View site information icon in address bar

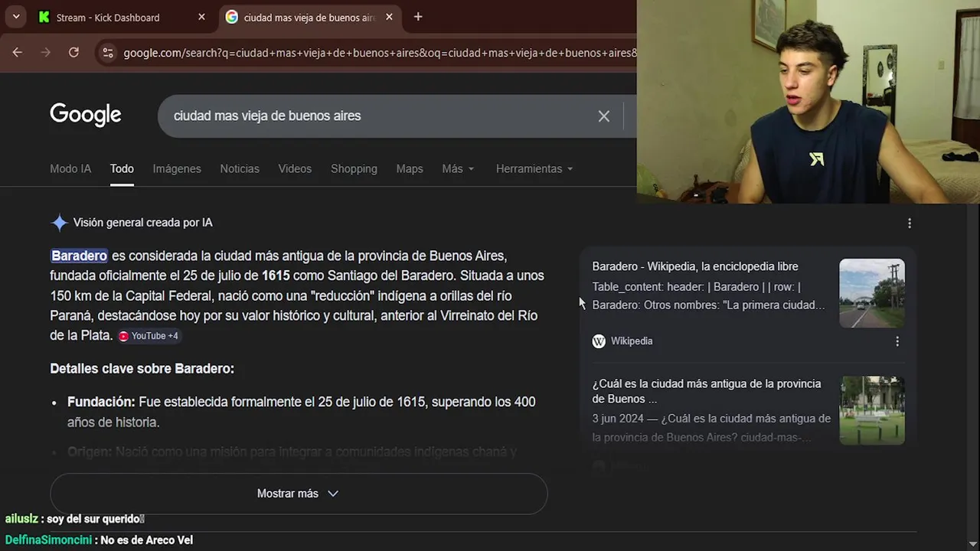point(108,53)
